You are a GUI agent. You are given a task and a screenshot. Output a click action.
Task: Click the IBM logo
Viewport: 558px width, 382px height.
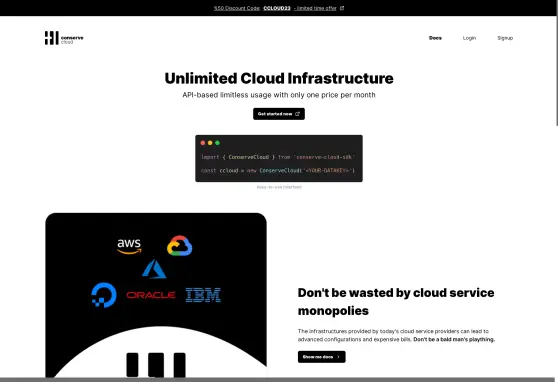click(x=203, y=295)
